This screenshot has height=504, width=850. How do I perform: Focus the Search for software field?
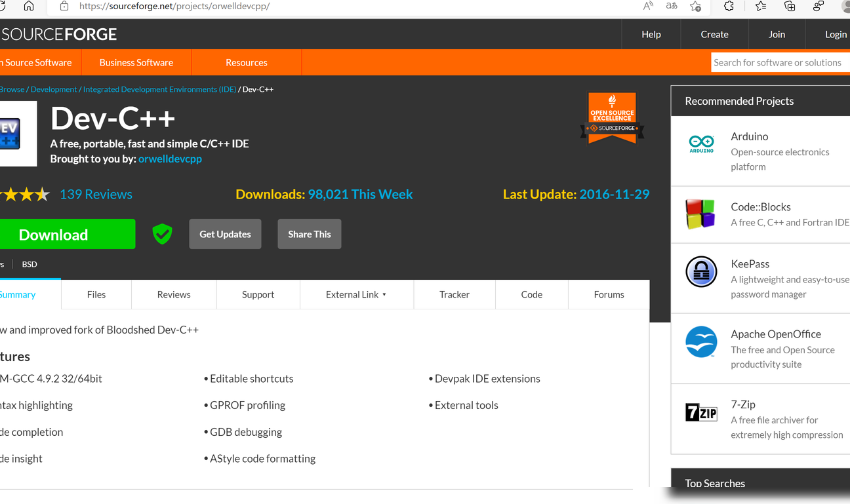coord(780,62)
